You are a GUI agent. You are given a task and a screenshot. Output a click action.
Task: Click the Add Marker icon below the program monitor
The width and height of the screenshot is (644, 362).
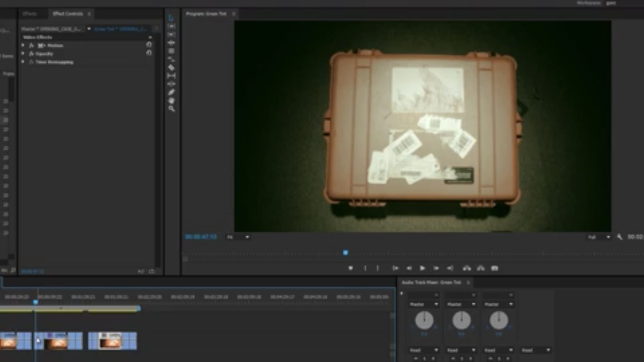tap(351, 268)
